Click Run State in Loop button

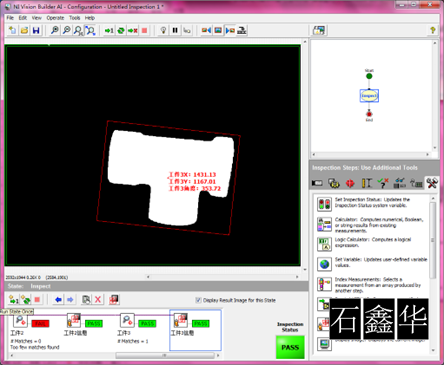(x=26, y=300)
